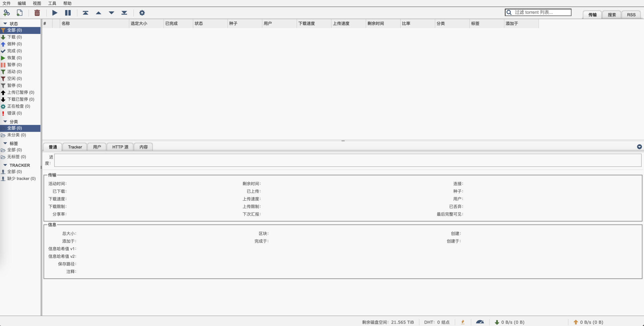Screen dimensions: 644x326
Task: Collapse the 标签 section
Action: point(5,143)
